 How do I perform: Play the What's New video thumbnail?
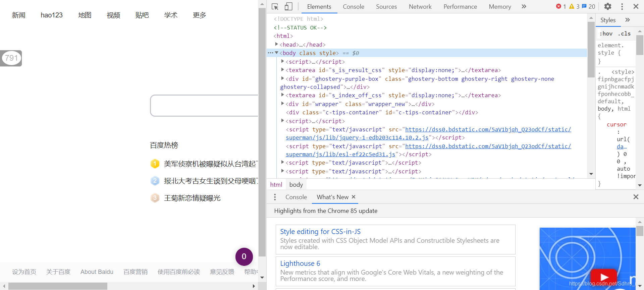click(604, 277)
